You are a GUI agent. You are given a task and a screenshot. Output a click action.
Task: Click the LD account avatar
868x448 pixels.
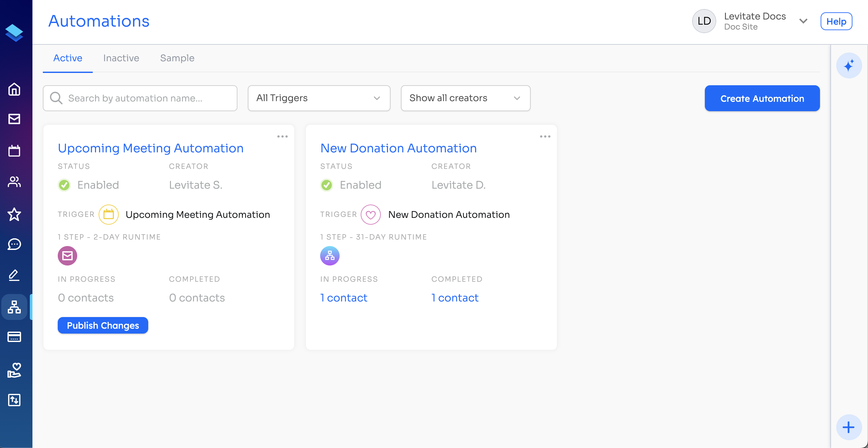[x=704, y=21]
